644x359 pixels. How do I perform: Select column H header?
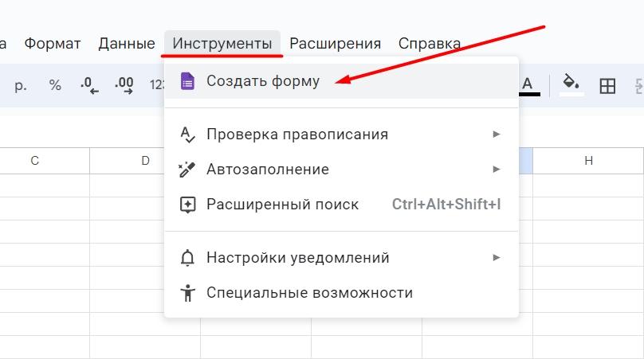pyautogui.click(x=588, y=161)
